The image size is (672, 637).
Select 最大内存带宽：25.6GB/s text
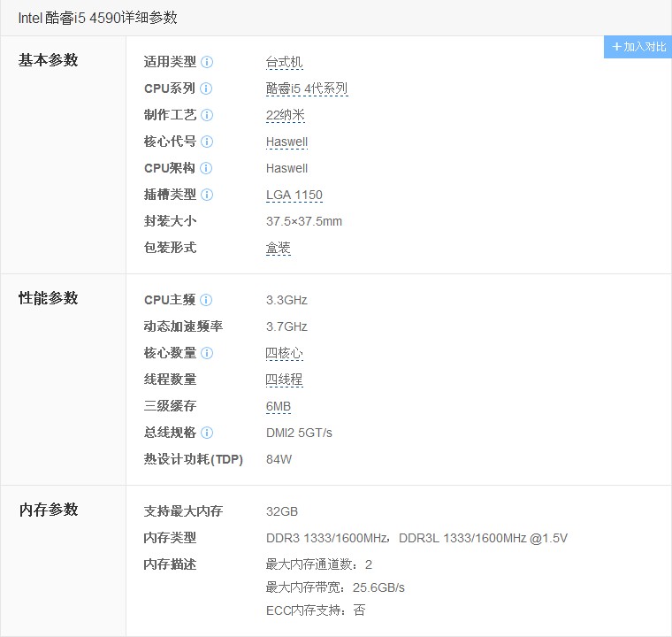point(335,587)
